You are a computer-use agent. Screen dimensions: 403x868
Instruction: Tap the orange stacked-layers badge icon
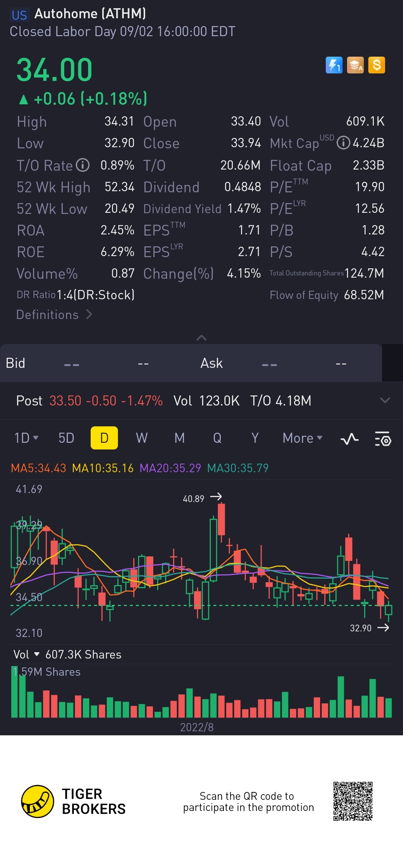click(355, 65)
